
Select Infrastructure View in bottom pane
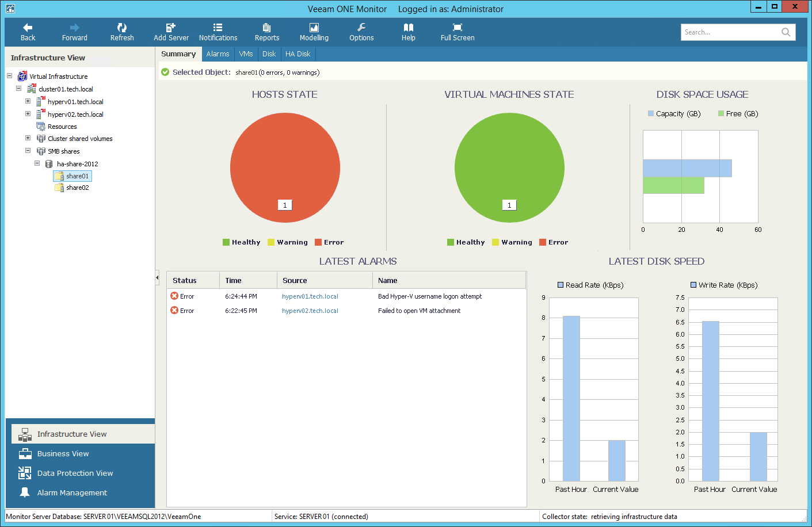point(83,434)
